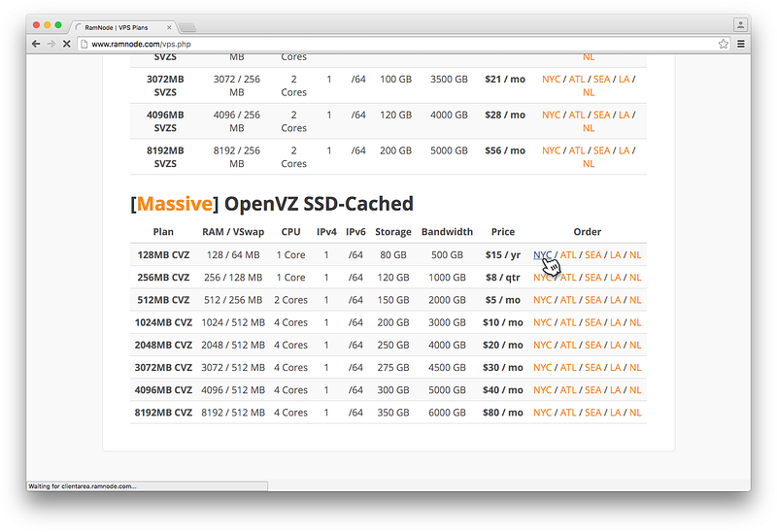Image resolution: width=777 pixels, height=532 pixels.
Task: Click the 6000 GB bandwidth value
Action: pos(447,413)
